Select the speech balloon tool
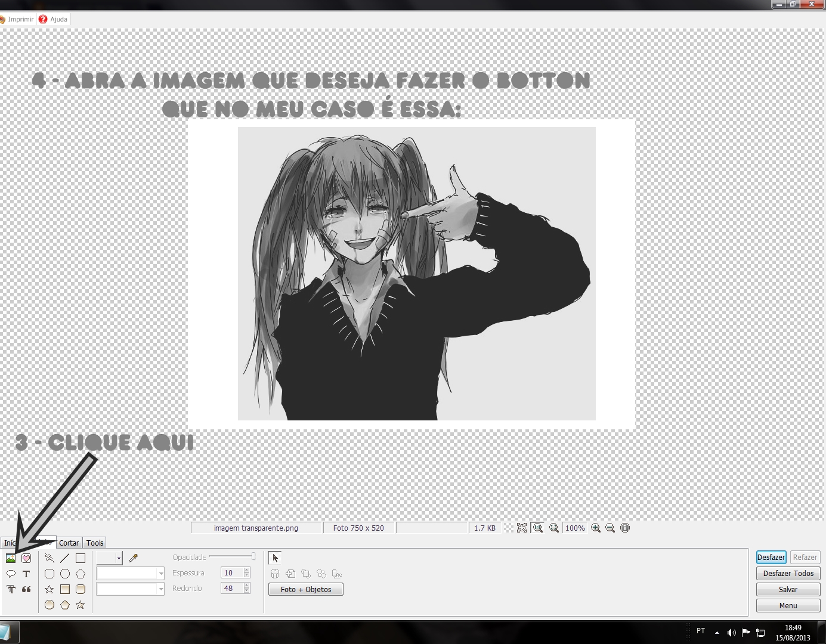826x644 pixels. 11,574
